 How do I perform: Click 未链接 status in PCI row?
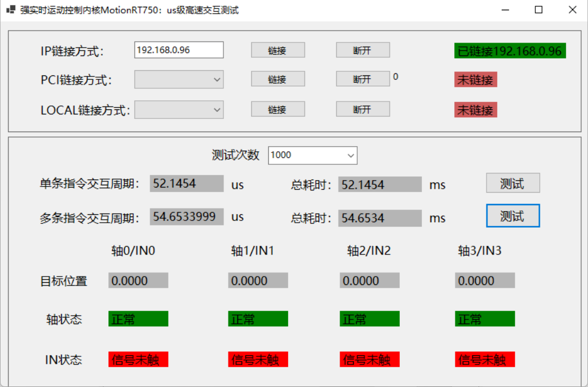476,79
